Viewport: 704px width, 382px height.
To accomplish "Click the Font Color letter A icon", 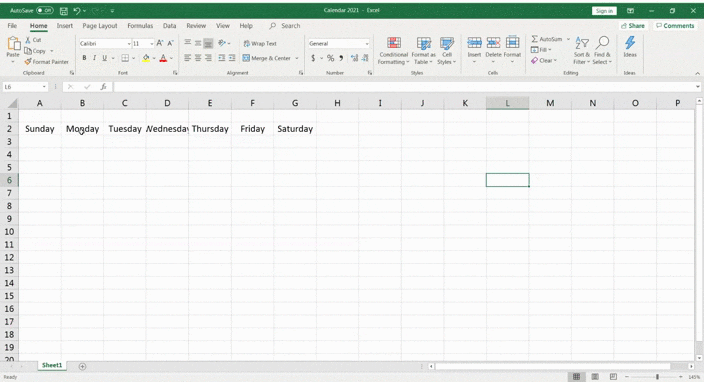I will coord(163,58).
